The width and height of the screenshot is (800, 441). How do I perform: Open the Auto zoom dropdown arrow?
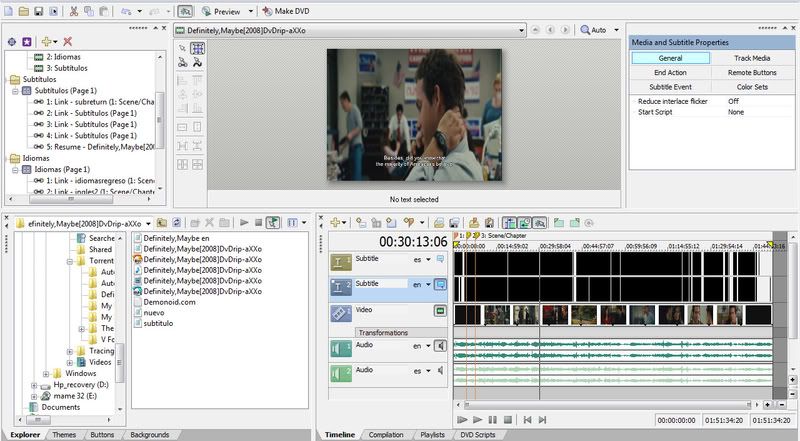[616, 30]
